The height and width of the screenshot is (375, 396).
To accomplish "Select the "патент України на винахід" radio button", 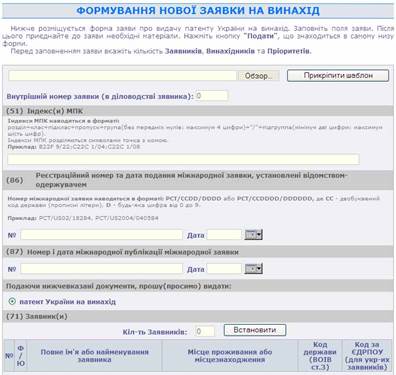I will tap(12, 301).
